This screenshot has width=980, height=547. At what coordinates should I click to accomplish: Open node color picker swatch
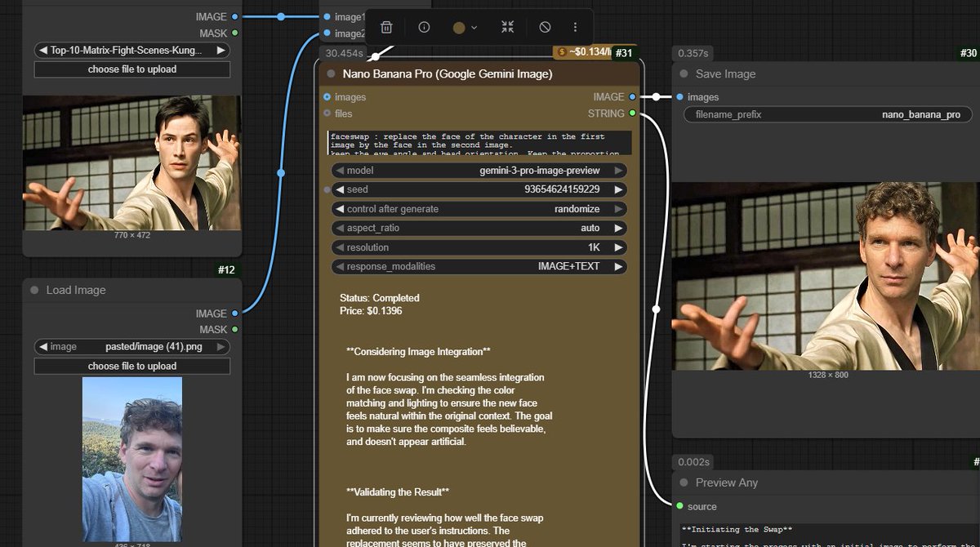459,27
